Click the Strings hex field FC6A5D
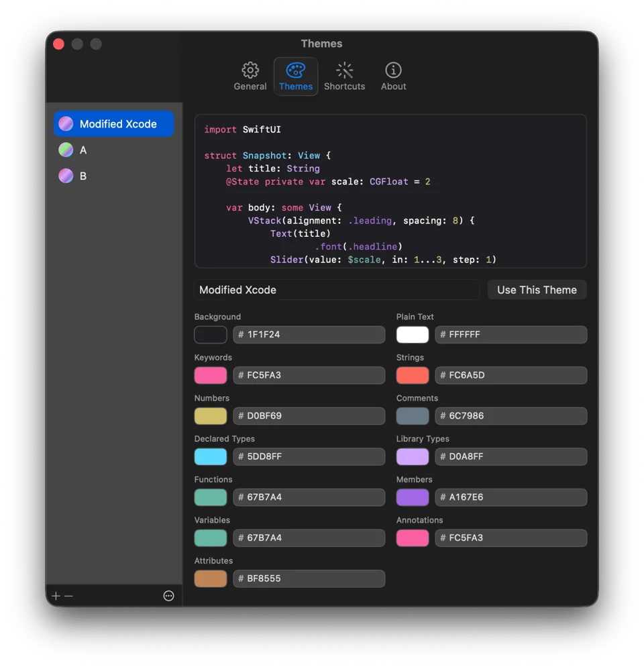 (511, 375)
